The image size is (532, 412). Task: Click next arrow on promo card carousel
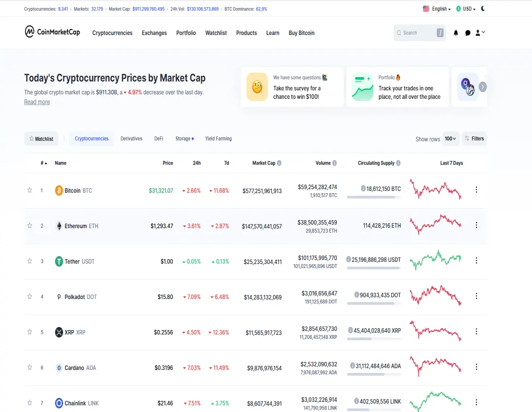pyautogui.click(x=483, y=87)
